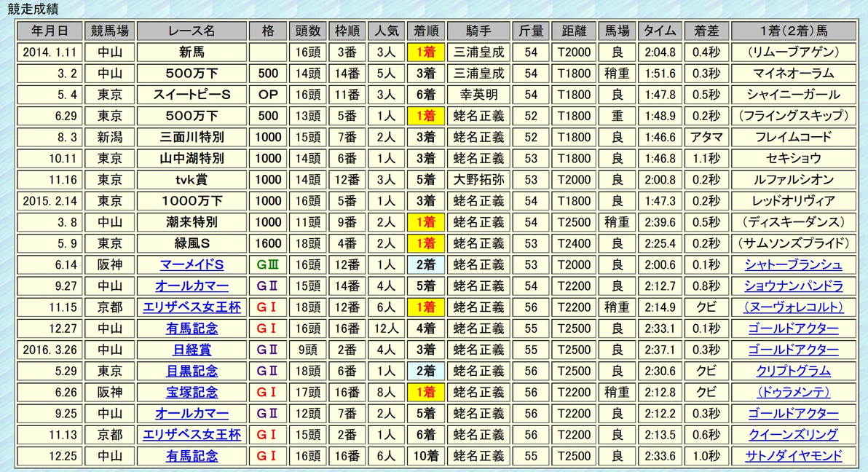Viewport: 868px width, 472px height.
Task: Select the (サムソンズプライド) cell
Action: pyautogui.click(x=793, y=244)
